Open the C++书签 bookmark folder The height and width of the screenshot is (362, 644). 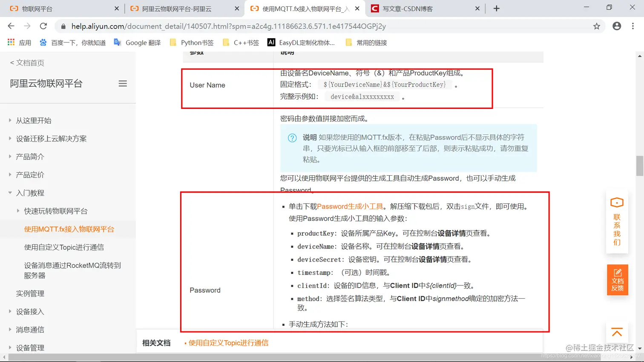coord(241,43)
